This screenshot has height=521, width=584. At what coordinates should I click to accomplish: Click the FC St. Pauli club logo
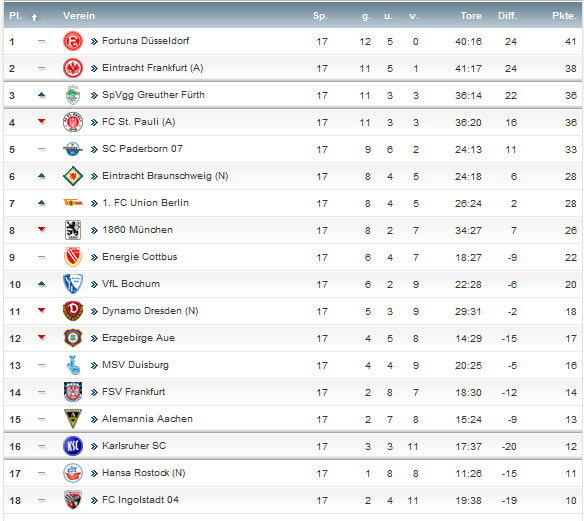pos(73,122)
